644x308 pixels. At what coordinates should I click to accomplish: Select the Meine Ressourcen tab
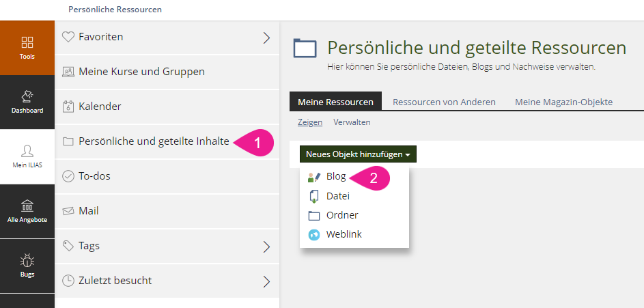[x=335, y=102]
